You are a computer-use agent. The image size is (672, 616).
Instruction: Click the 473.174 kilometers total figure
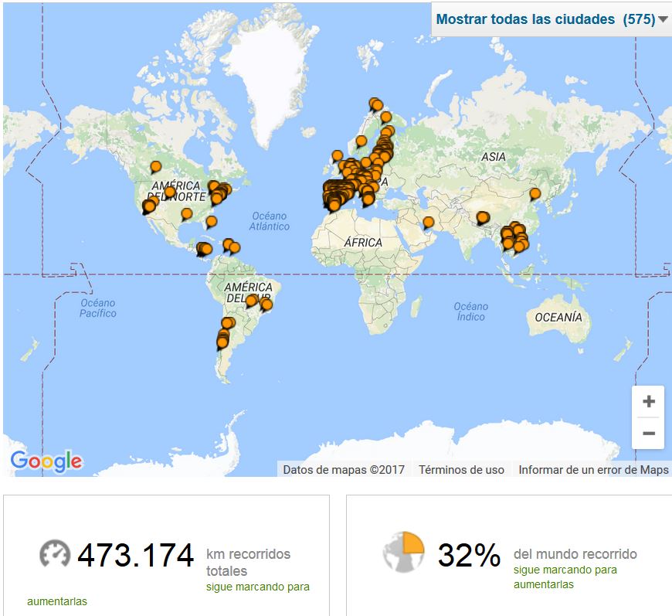(136, 555)
